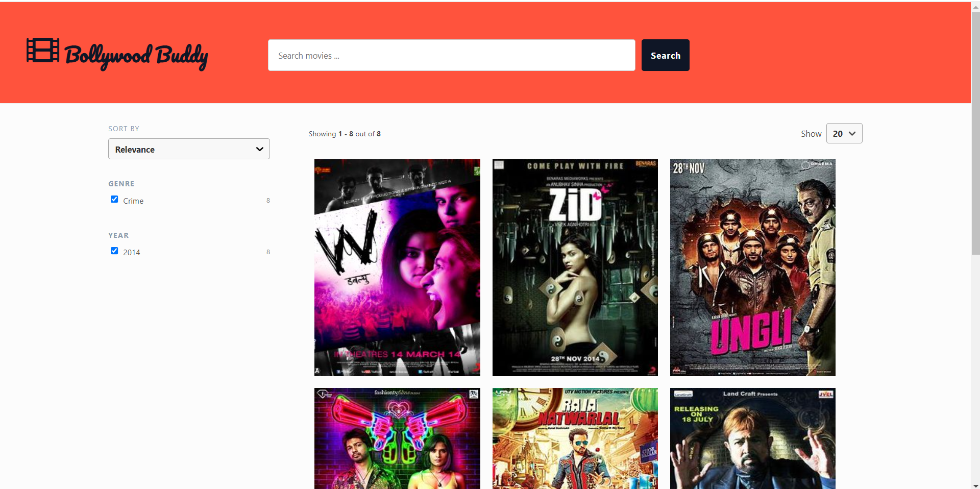Open the Relevance sort-by dropdown

point(189,149)
